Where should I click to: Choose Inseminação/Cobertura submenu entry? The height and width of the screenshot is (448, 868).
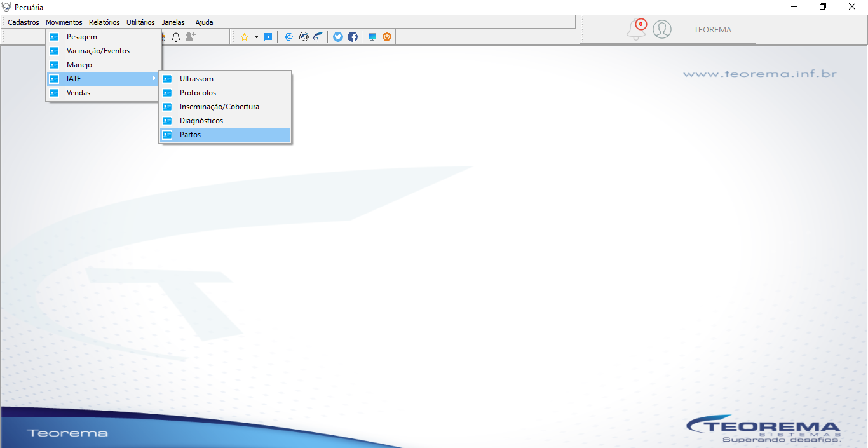click(x=225, y=107)
